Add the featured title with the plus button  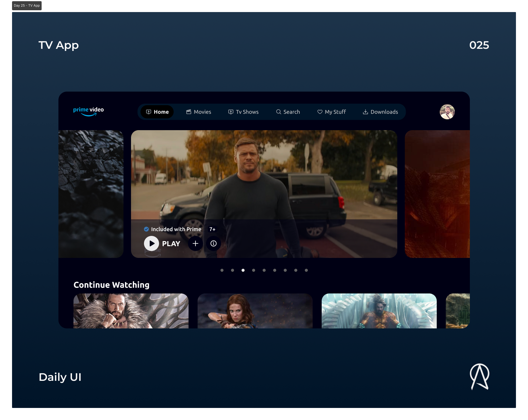click(x=195, y=243)
